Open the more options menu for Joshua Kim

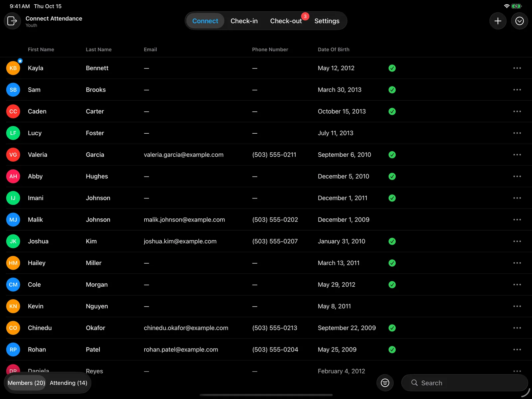[x=517, y=241]
